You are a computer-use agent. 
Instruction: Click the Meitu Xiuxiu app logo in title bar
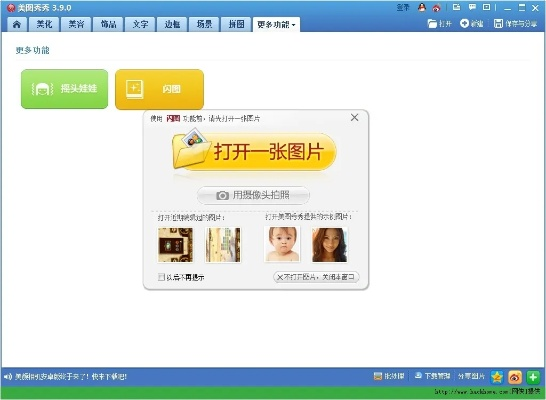pyautogui.click(x=11, y=8)
